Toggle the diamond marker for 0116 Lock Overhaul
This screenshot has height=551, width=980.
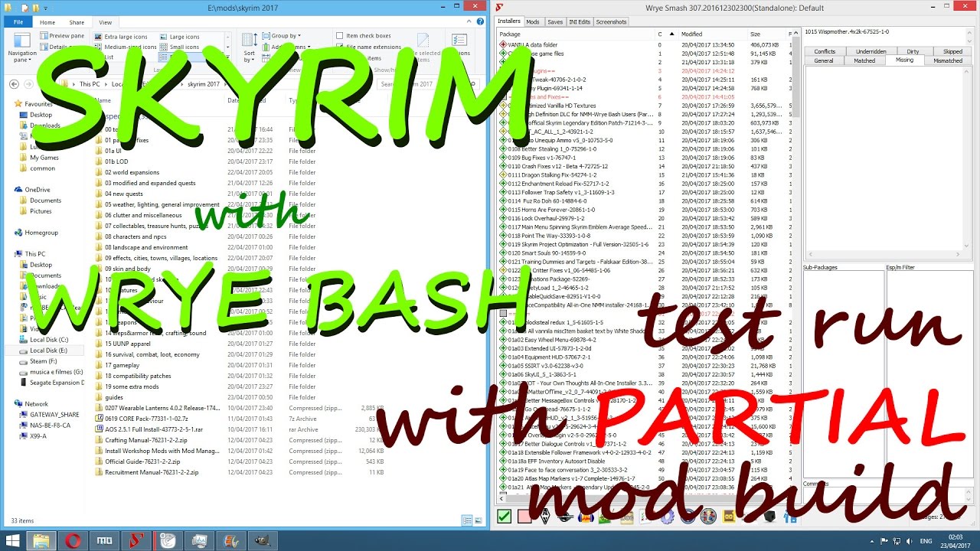click(503, 218)
